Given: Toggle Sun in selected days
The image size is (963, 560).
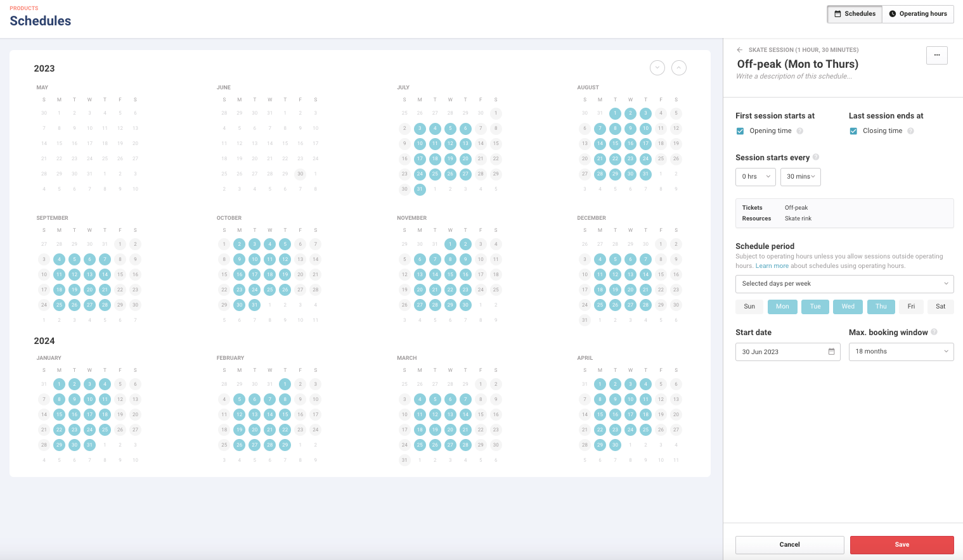Looking at the screenshot, I should pyautogui.click(x=749, y=307).
